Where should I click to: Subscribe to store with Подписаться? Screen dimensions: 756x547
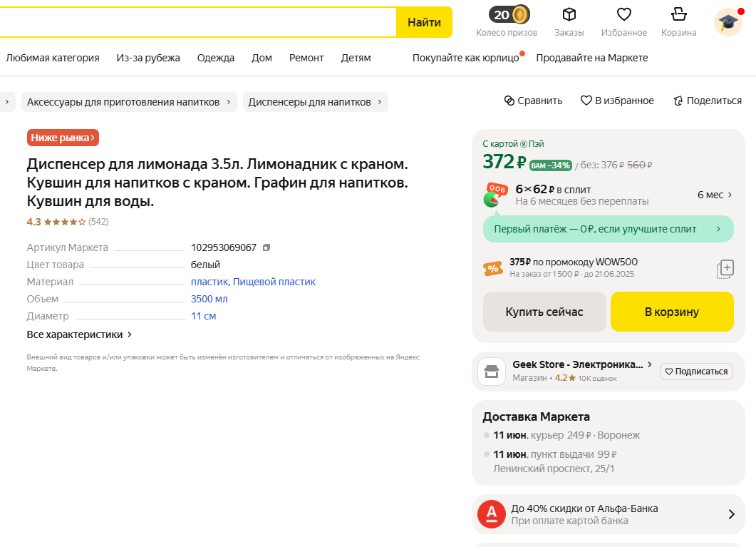695,372
